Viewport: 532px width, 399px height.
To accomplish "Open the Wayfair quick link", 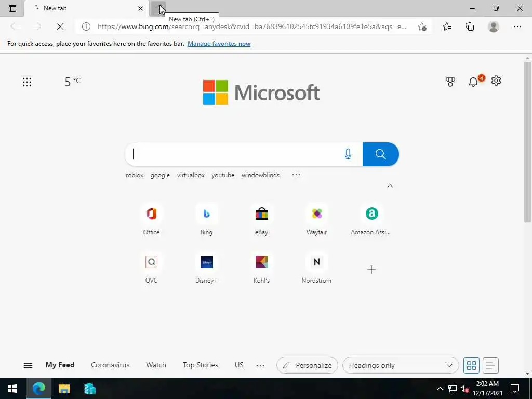I will [x=316, y=220].
